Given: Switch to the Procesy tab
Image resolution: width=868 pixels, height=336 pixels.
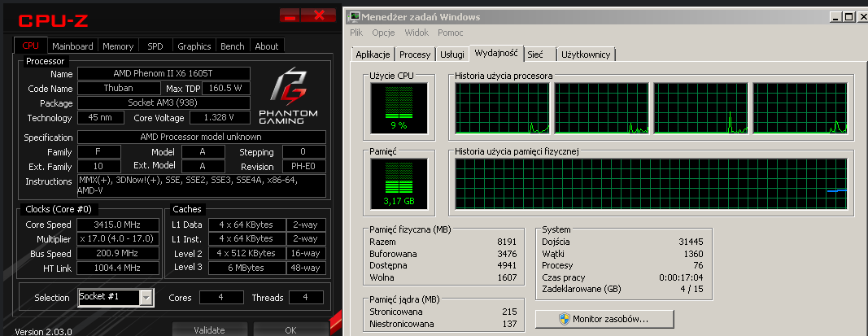Looking at the screenshot, I should (x=415, y=55).
